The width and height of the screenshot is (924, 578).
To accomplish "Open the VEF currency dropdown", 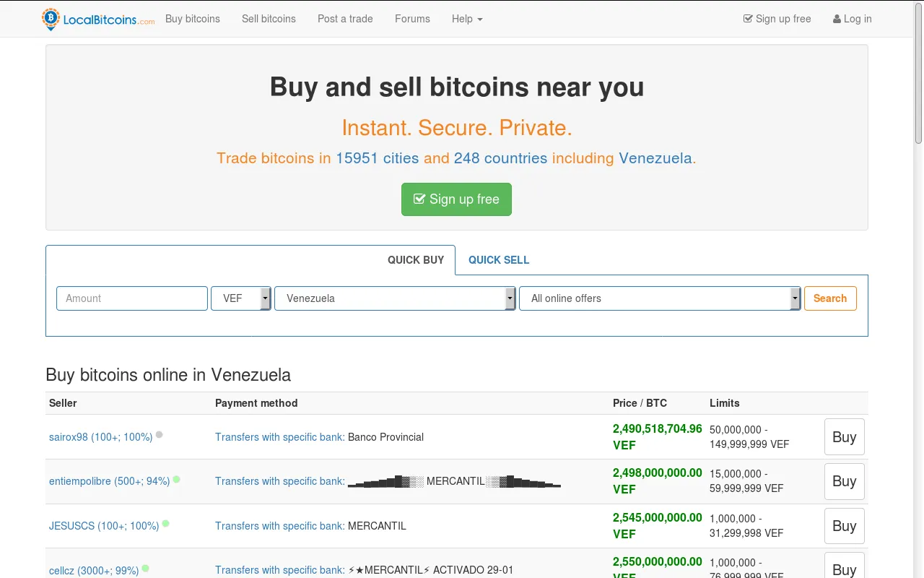I will pos(241,298).
